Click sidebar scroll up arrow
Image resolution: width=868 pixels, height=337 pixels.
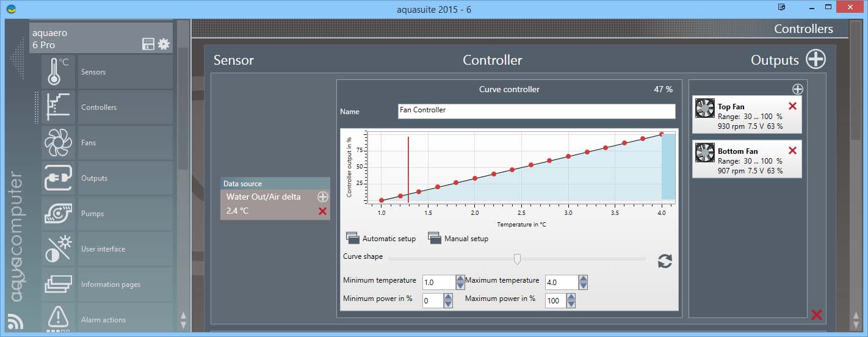(183, 316)
